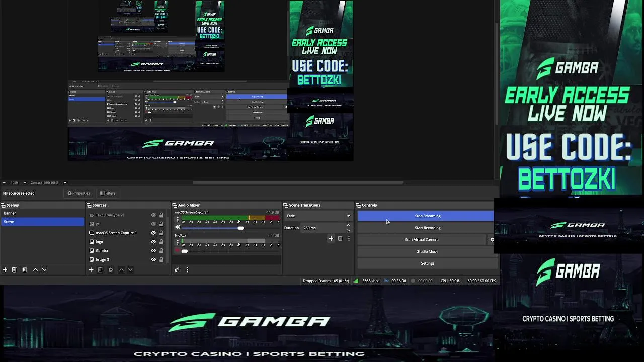Image resolution: width=644 pixels, height=362 pixels.
Task: Open source properties gear in Sources panel
Action: 111,270
